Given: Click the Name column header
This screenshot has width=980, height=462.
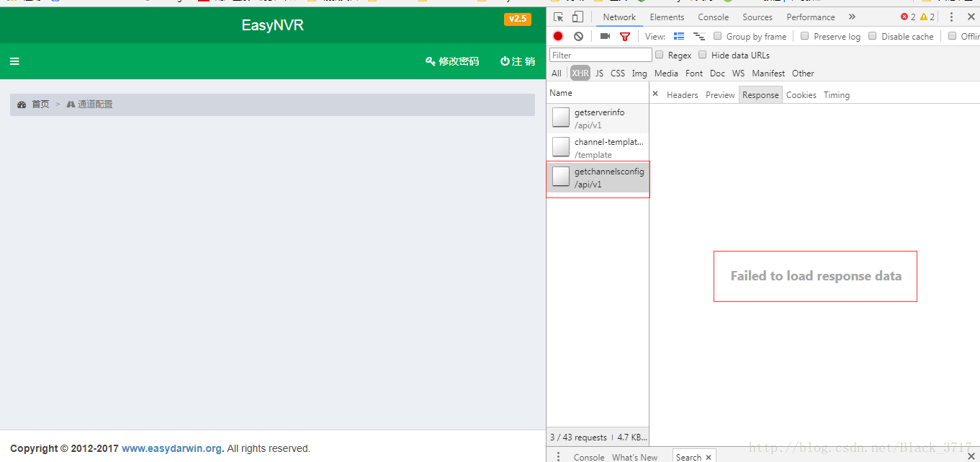Looking at the screenshot, I should [598, 93].
